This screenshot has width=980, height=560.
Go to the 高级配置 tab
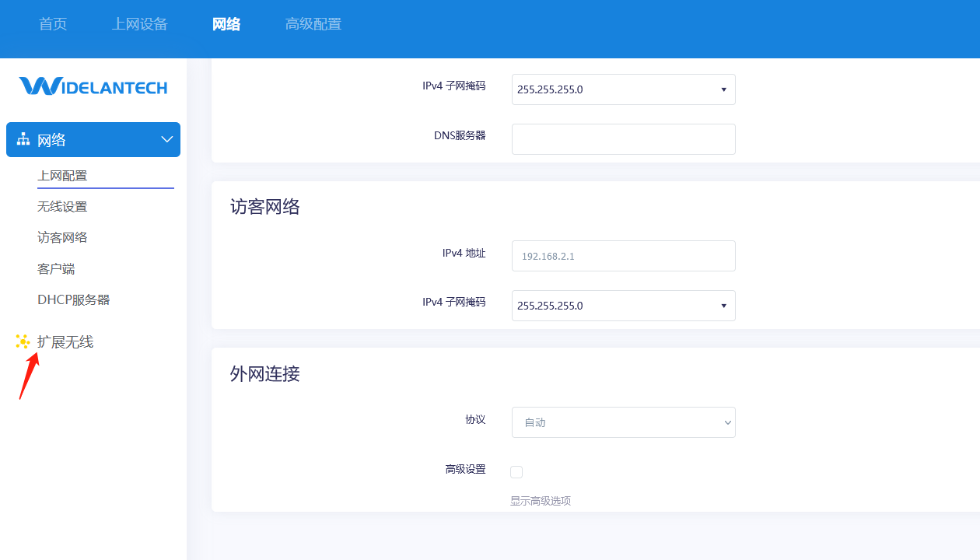313,24
